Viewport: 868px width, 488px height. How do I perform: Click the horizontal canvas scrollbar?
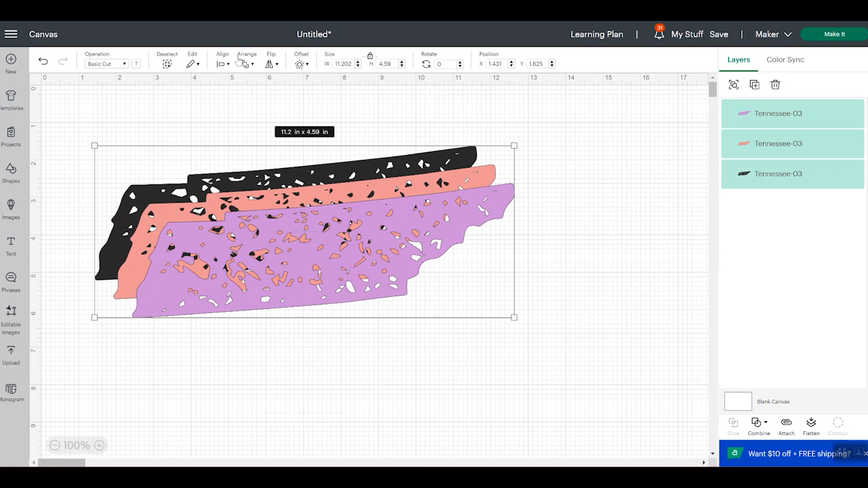click(62, 463)
